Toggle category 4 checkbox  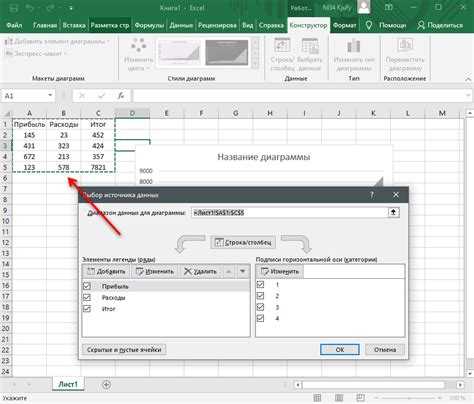pyautogui.click(x=260, y=318)
